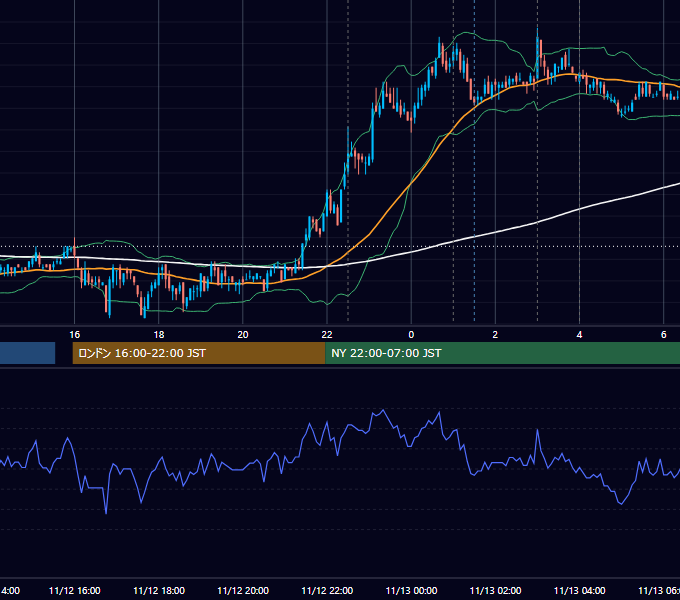This screenshot has width=680, height=600.
Task: Click the blue session bar beside ロンドン
Action: pyautogui.click(x=27, y=353)
